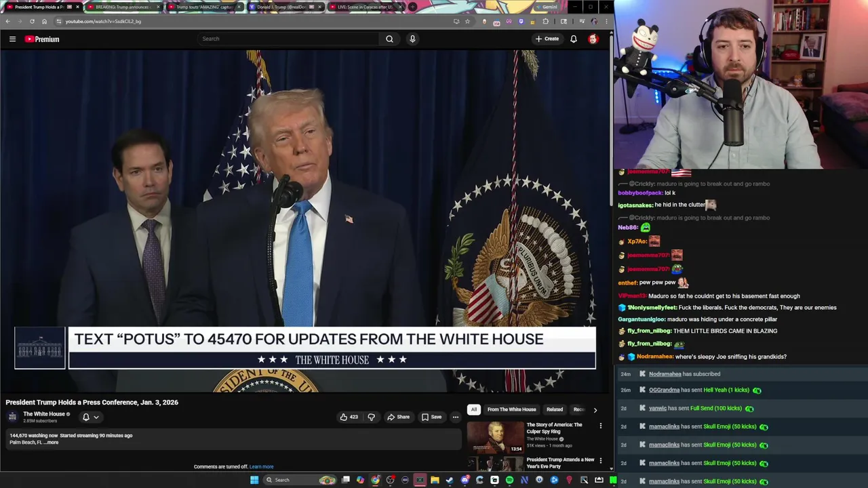Open menu for "The Story of America" video
Viewport: 868px width, 488px height.
[600, 426]
